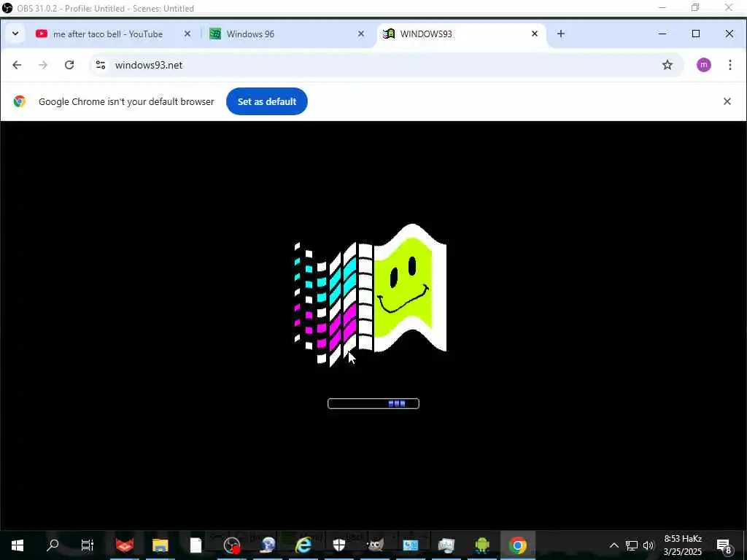Image resolution: width=747 pixels, height=560 pixels.
Task: Select the WINDOWS93 tab
Action: pos(461,34)
